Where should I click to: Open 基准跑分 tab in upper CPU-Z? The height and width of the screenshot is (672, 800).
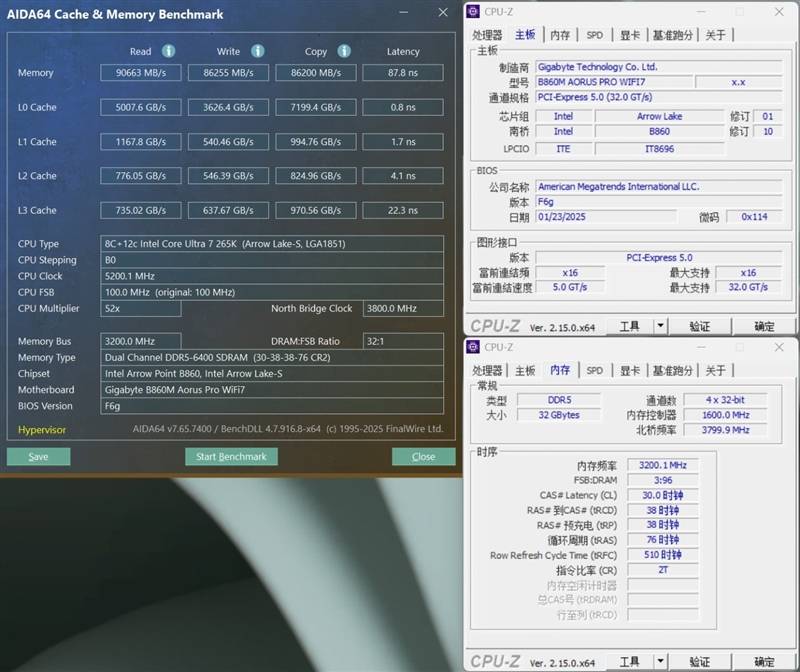[x=672, y=35]
